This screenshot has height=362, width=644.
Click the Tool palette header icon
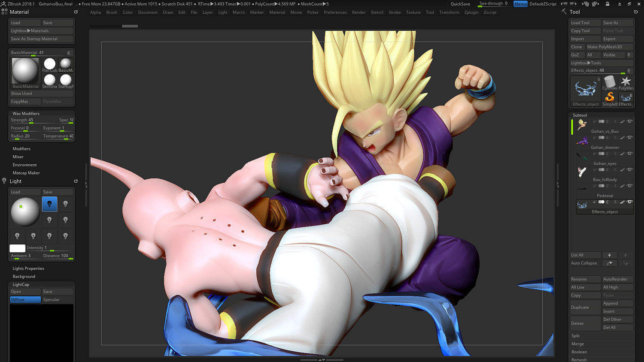click(x=564, y=12)
